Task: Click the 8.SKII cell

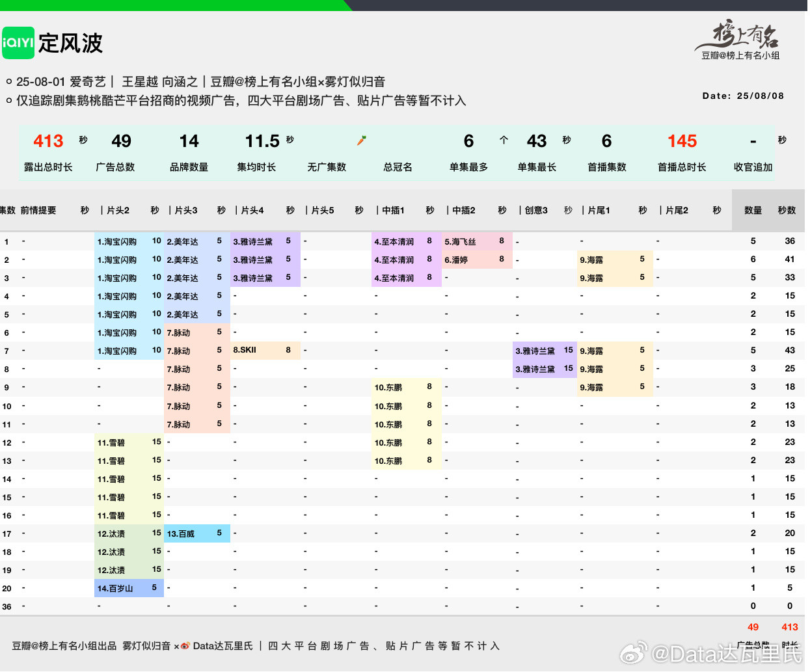Action: [245, 350]
